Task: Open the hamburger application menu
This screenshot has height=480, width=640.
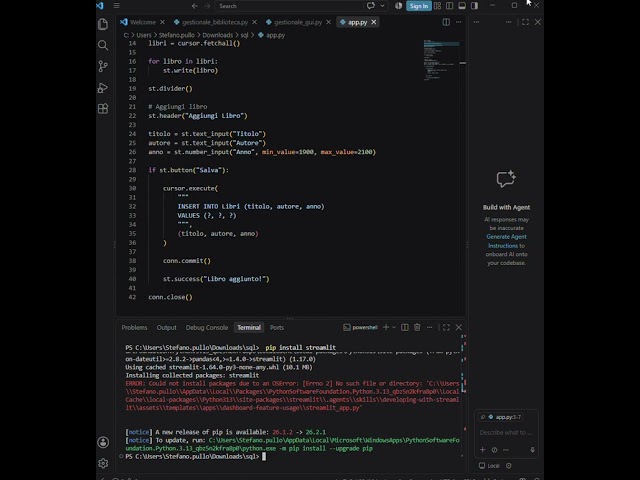Action: 116,6
